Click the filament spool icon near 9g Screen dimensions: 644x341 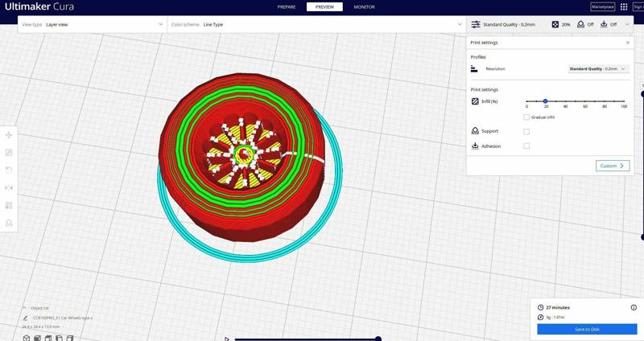pyautogui.click(x=540, y=317)
